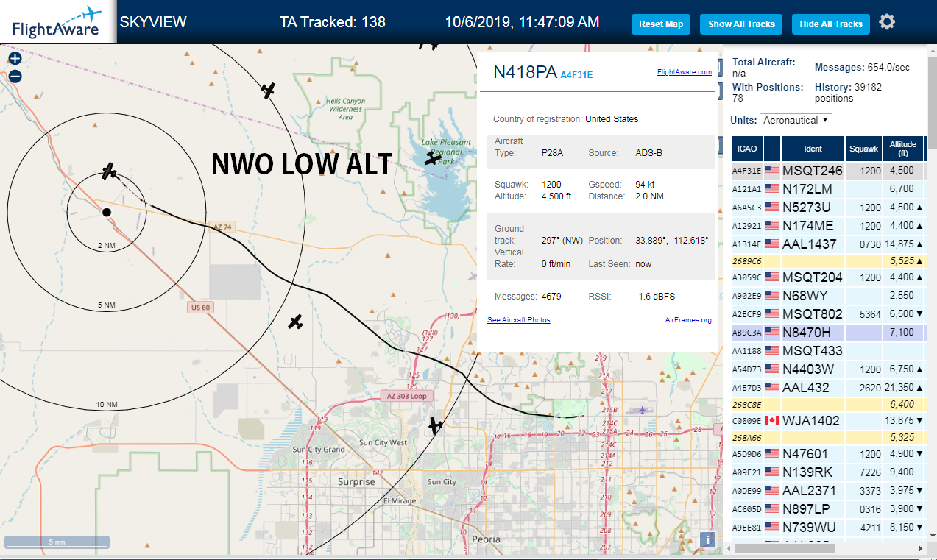The height and width of the screenshot is (560, 937).
Task: Select the N174ME aircraft row
Action: (828, 226)
